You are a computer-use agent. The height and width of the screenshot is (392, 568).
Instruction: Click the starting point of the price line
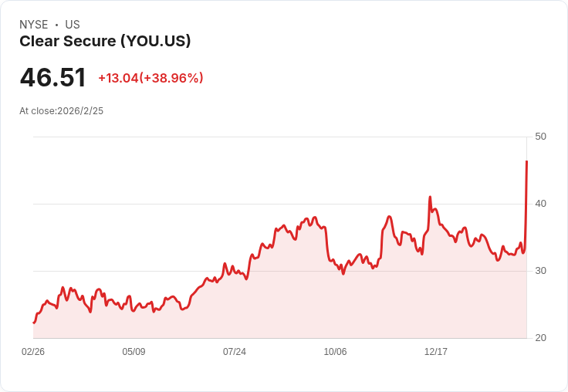point(34,323)
